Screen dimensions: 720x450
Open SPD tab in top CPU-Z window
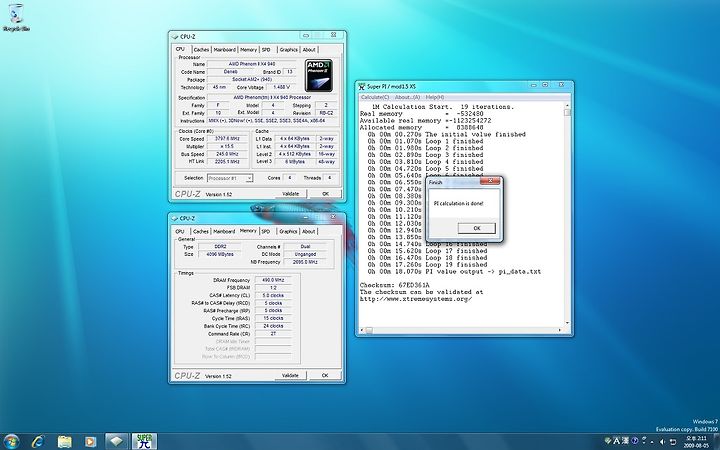266,50
